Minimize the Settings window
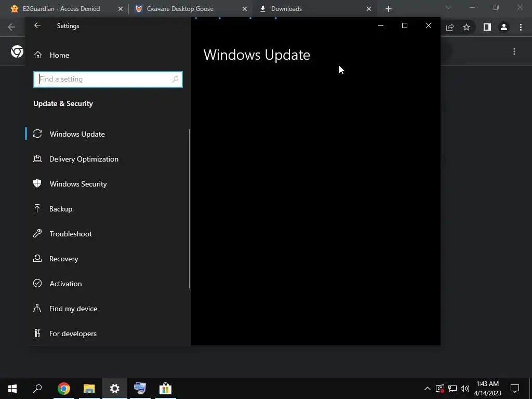This screenshot has height=399, width=532. point(381,25)
